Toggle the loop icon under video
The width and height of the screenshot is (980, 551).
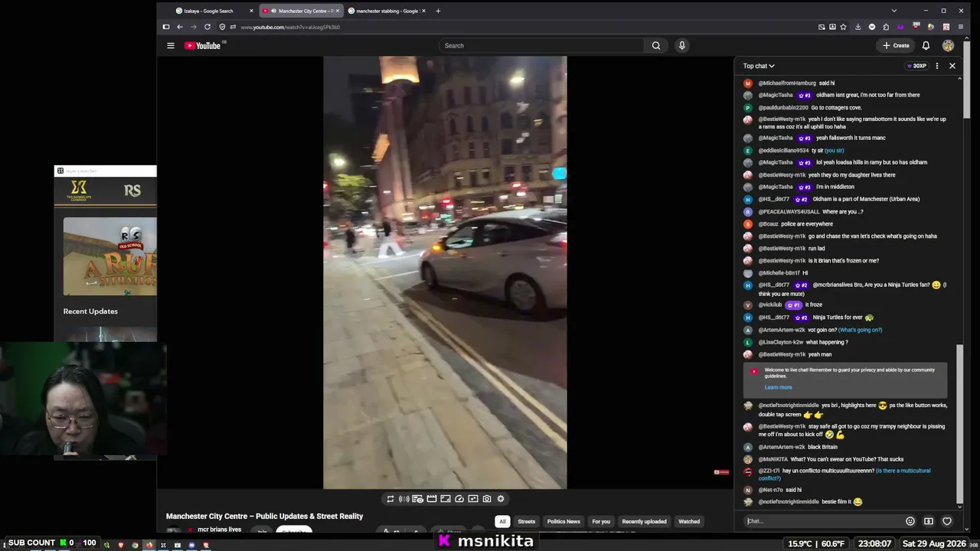[390, 499]
